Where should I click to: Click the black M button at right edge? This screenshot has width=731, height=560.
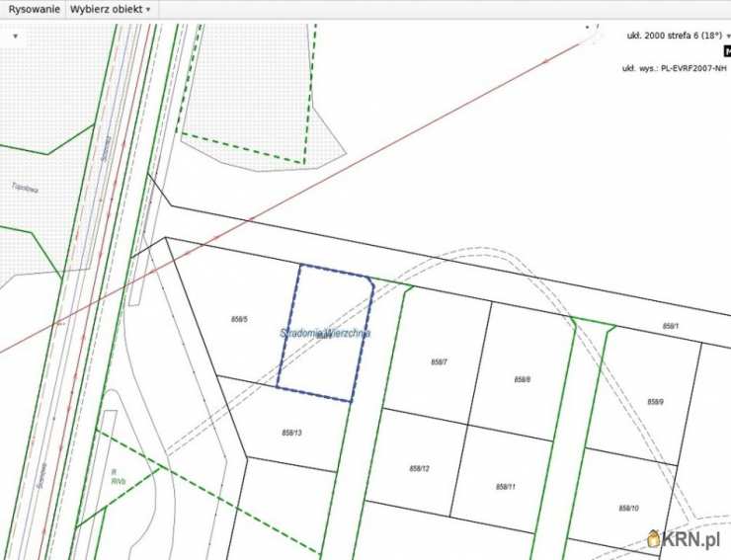click(x=724, y=50)
